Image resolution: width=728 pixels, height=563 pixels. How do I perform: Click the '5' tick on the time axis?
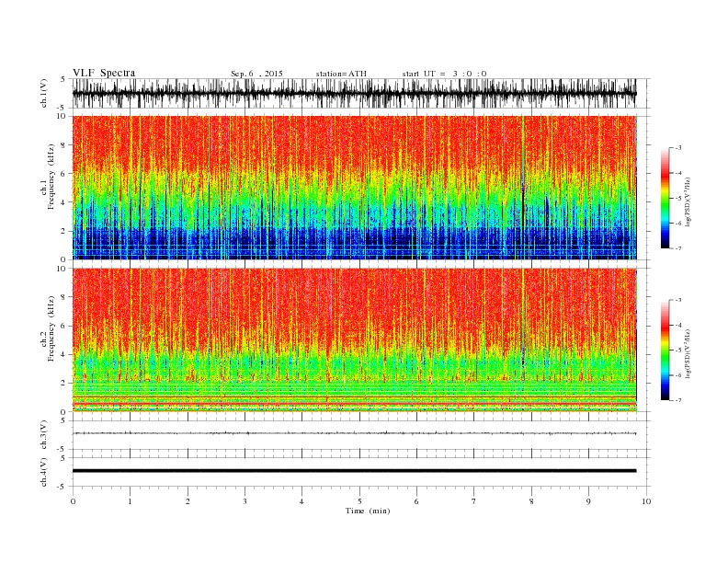[359, 501]
